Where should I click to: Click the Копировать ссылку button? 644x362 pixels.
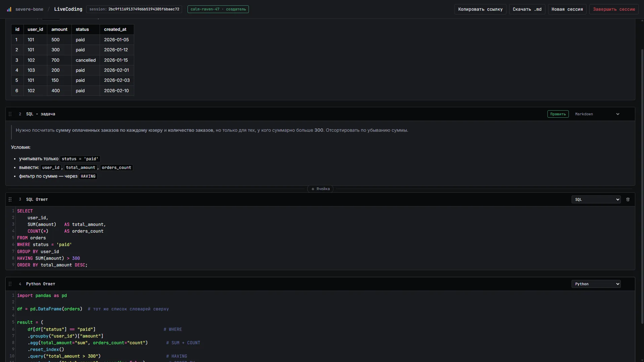coord(480,9)
